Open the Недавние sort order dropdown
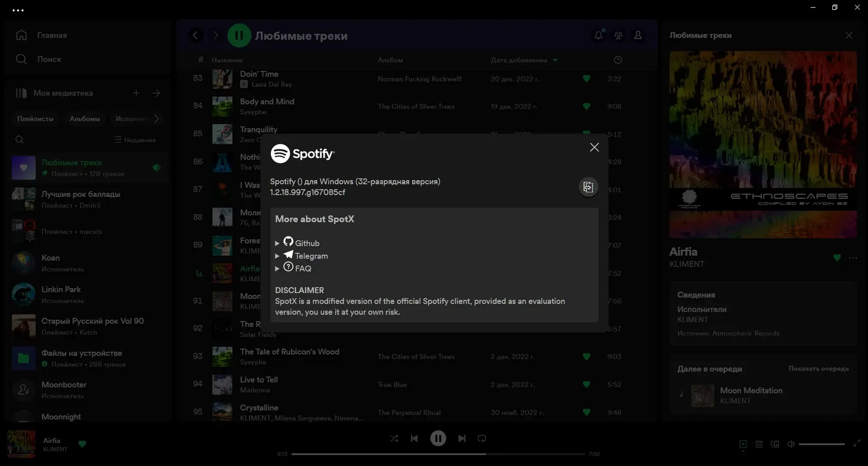 click(135, 140)
